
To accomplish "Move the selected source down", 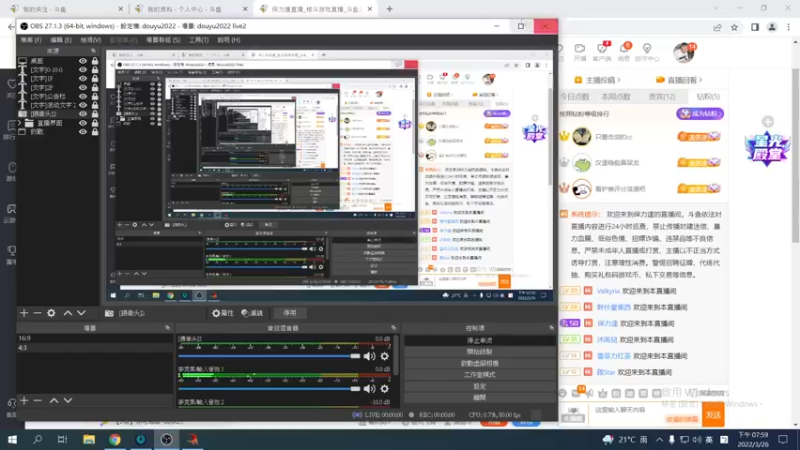I will [x=81, y=313].
